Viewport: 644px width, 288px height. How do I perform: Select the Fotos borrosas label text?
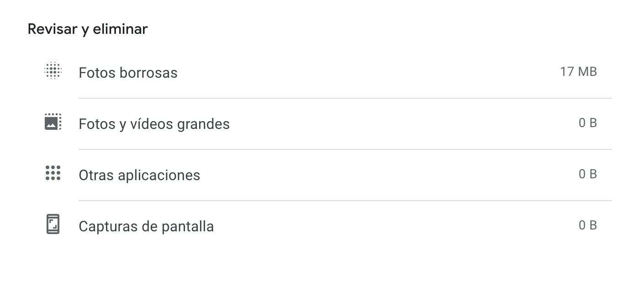pyautogui.click(x=128, y=72)
